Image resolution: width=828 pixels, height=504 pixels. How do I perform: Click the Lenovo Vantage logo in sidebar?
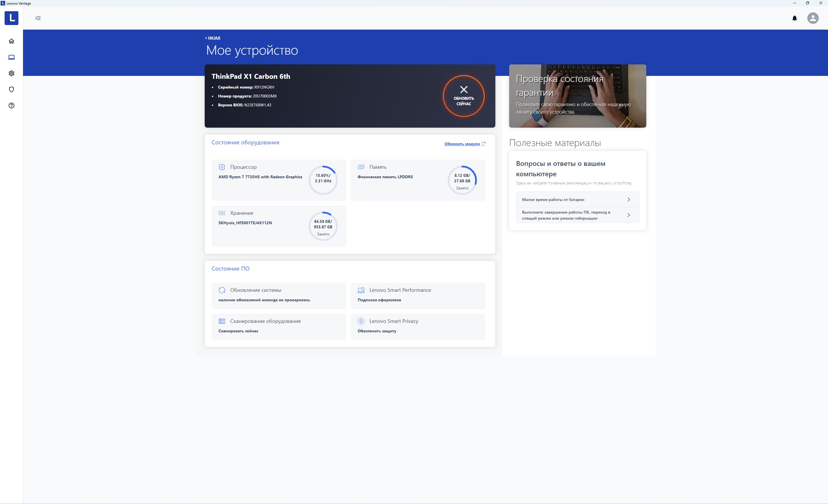coord(11,18)
